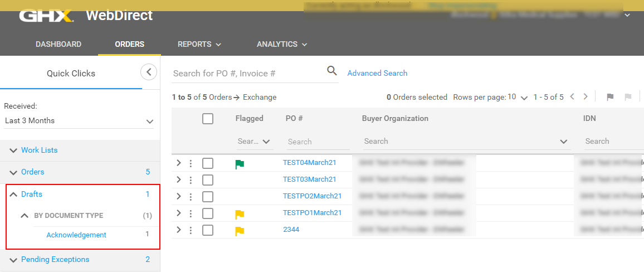Click green flag on TEST04March21 row
The width and height of the screenshot is (644, 272).
[240, 164]
